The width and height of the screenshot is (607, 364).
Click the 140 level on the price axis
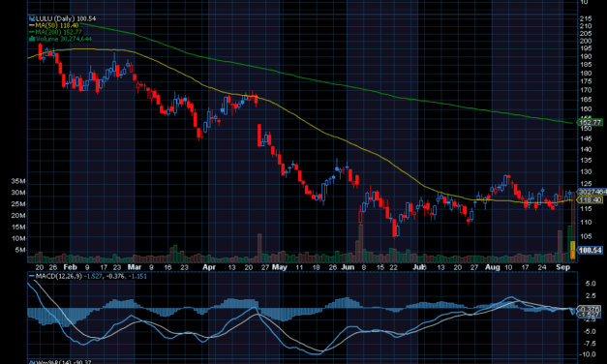(x=586, y=149)
